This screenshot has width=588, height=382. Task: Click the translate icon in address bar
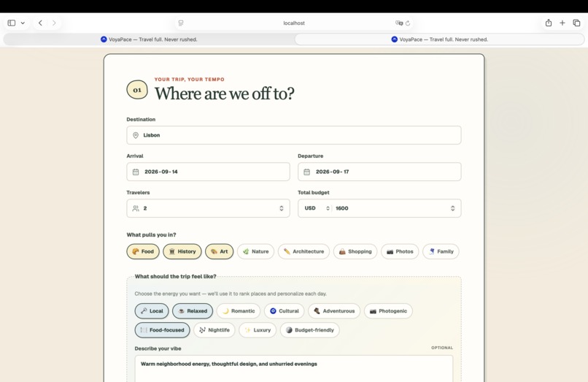(399, 23)
